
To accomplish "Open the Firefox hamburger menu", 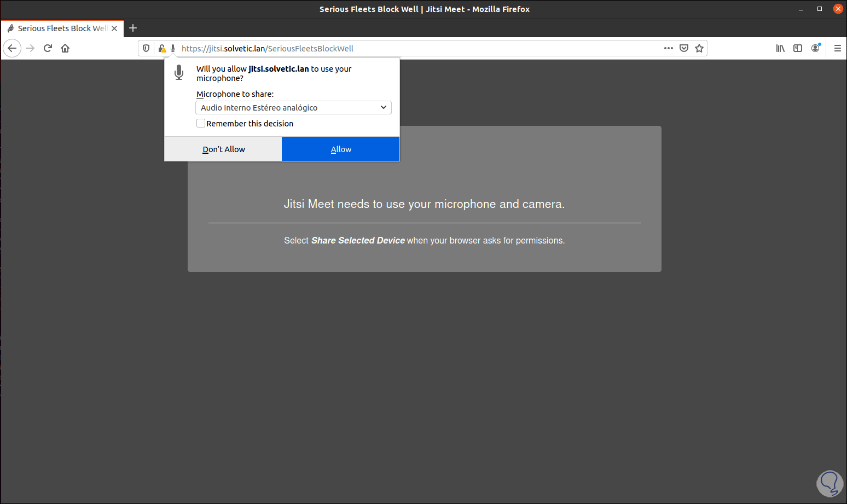I will point(837,48).
